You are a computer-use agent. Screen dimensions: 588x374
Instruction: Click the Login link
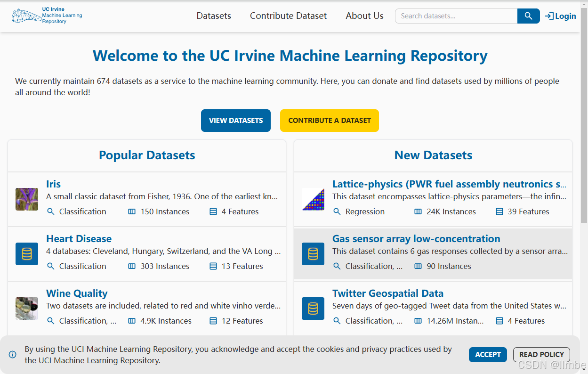(561, 16)
